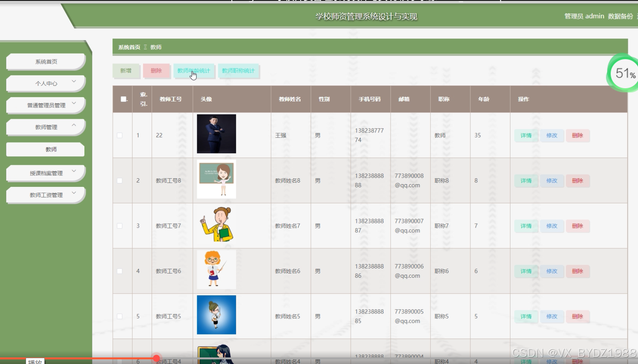The width and height of the screenshot is (638, 364).
Task: Toggle the select-all checkbox in table header
Action: coord(124,99)
